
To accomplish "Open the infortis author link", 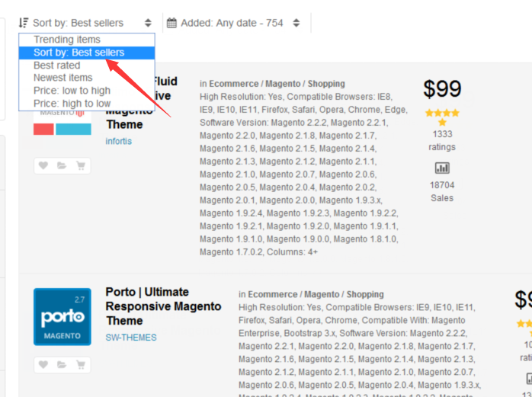I will point(118,141).
